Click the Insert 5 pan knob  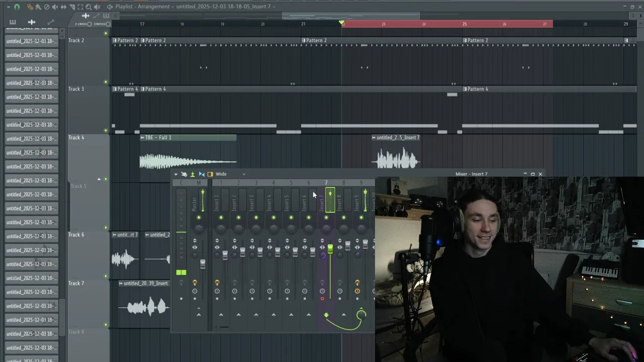tap(291, 229)
